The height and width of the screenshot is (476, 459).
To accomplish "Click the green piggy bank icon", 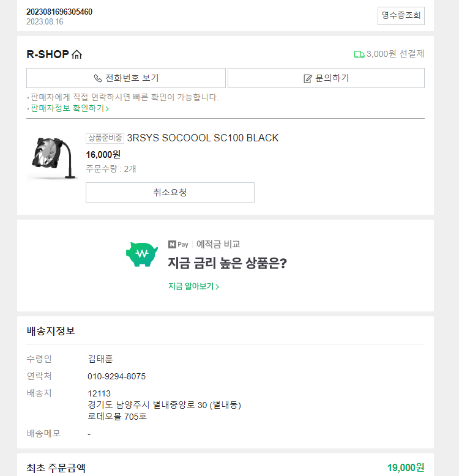I will 142,253.
